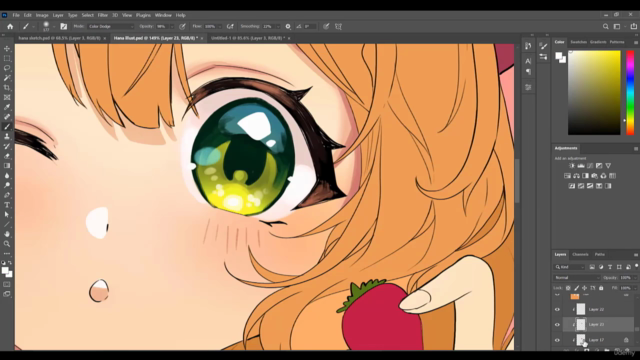Image resolution: width=640 pixels, height=360 pixels.
Task: Click the Search icon at top right
Action: coord(606,27)
